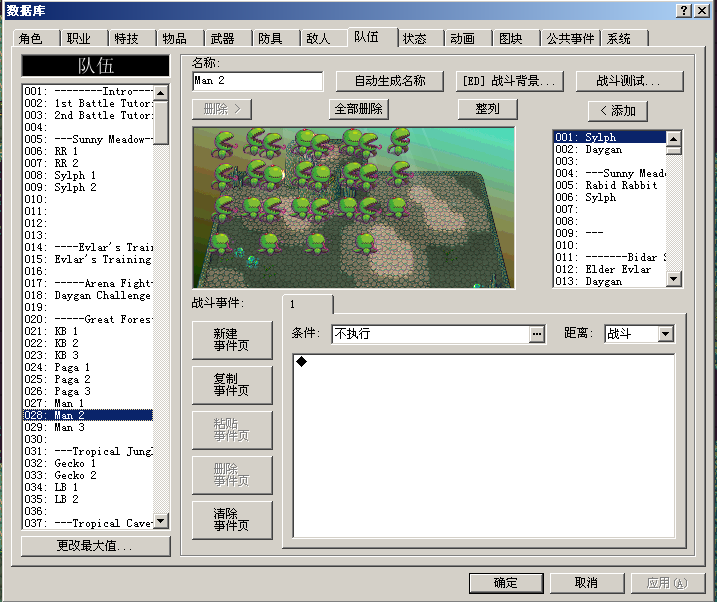Expand the 距离 dropdown showing 战斗

tap(665, 334)
